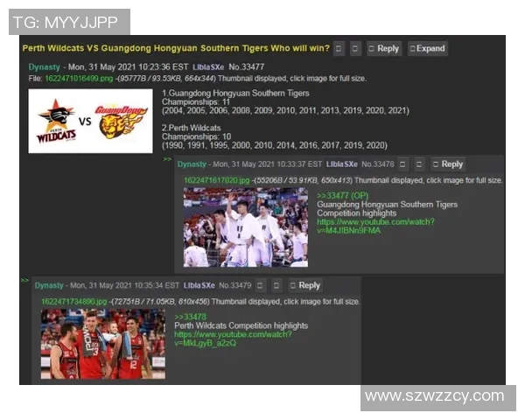Click icon directly left of Reply on post 33478
This screenshot has height=420, width=525.
click(420, 164)
